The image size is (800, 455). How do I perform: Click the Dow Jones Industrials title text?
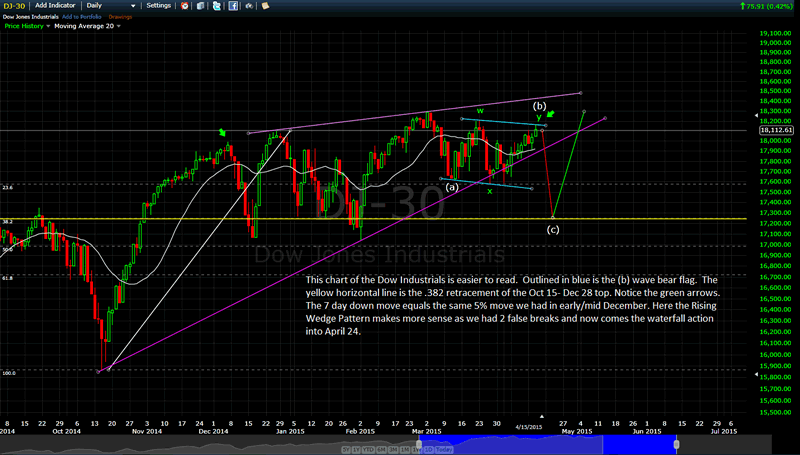tap(31, 17)
